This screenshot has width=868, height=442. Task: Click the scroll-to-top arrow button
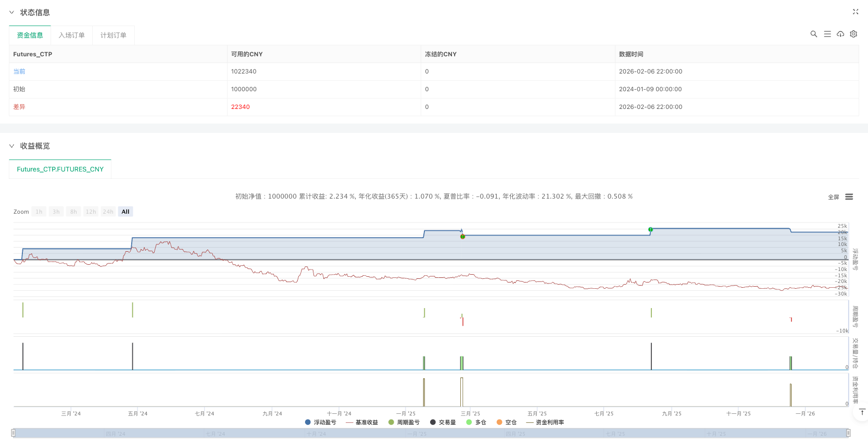point(862,412)
